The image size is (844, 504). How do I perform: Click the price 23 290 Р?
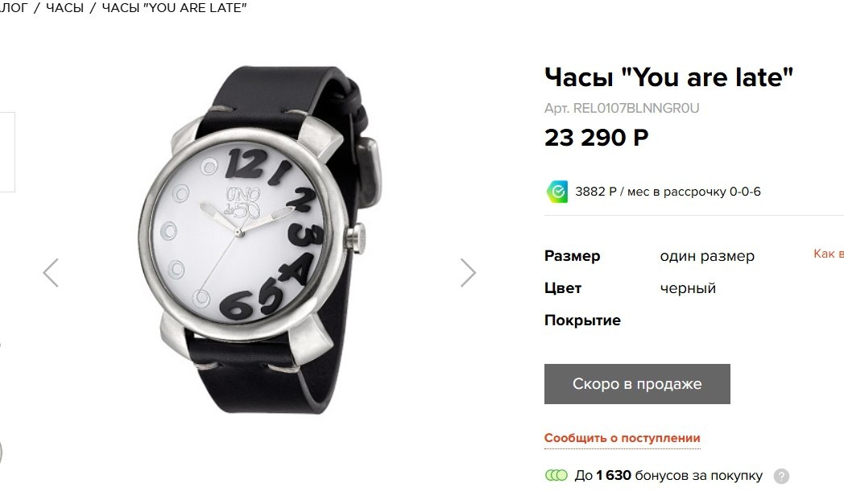(x=597, y=138)
